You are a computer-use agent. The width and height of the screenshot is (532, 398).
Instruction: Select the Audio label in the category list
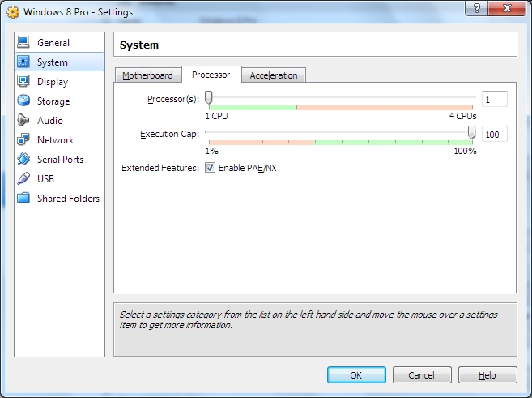tap(50, 121)
